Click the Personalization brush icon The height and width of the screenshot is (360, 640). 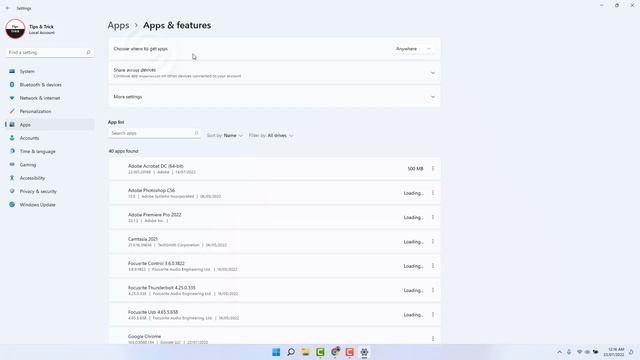pyautogui.click(x=12, y=111)
